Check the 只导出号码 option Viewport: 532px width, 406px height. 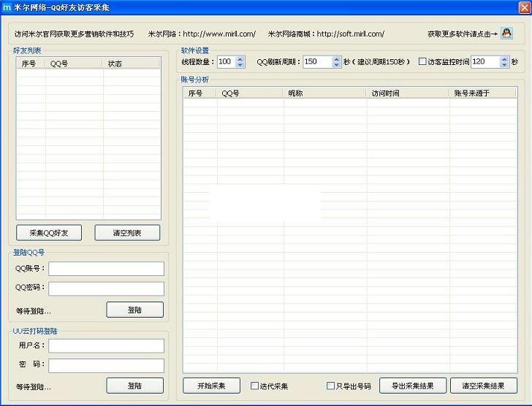click(330, 386)
